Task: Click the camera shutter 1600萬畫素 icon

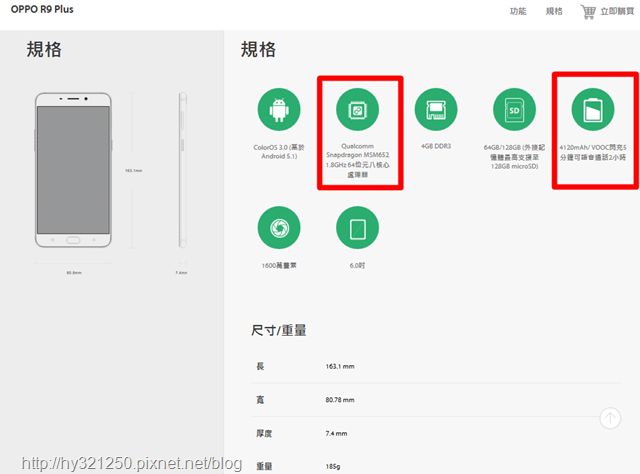Action: tap(279, 227)
